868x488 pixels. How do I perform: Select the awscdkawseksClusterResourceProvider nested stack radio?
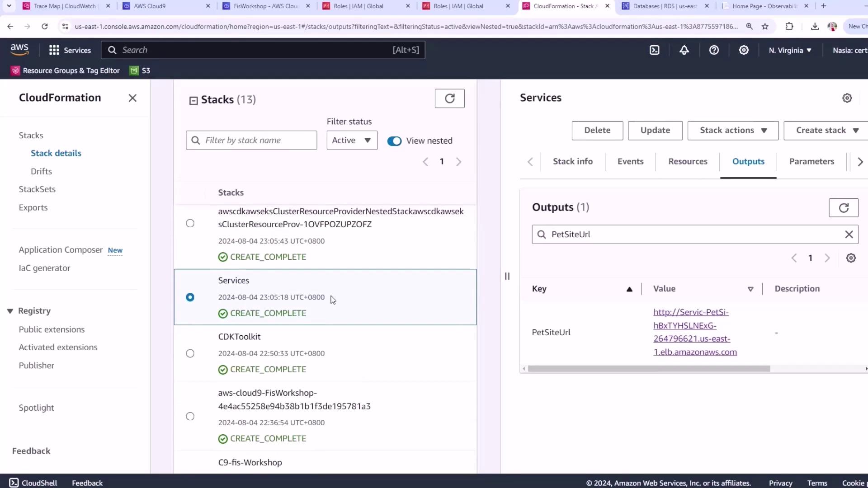[x=190, y=223]
